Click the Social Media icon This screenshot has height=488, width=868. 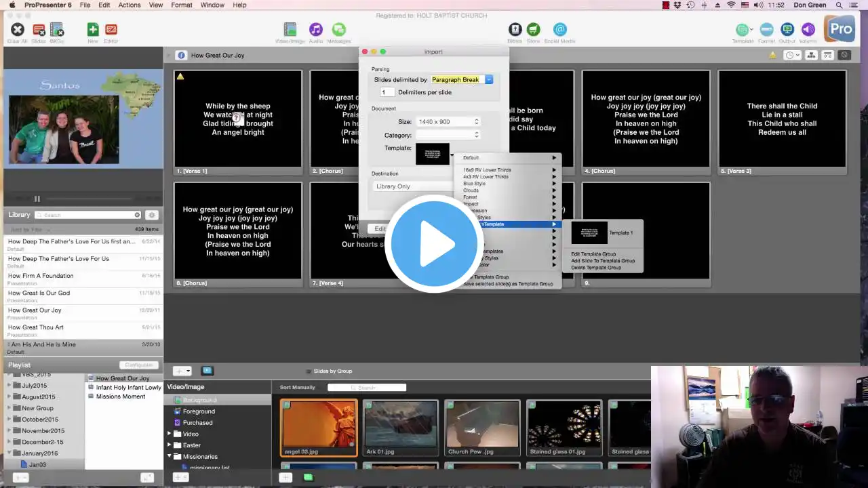(x=559, y=30)
